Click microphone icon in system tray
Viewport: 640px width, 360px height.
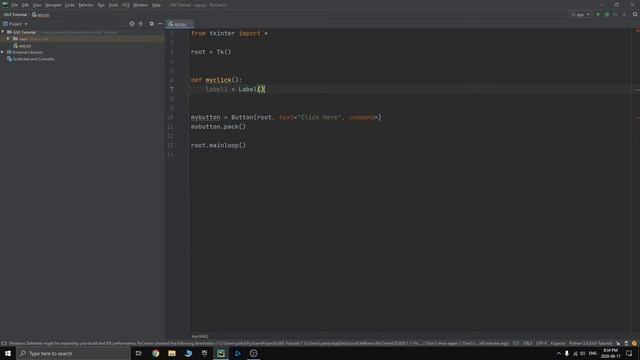pyautogui.click(x=567, y=353)
